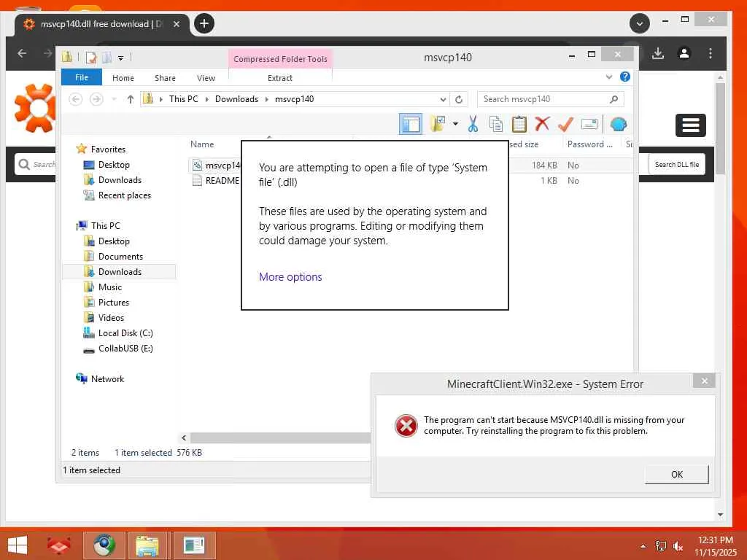Select CollabUSB (E:) drive
Screen dimensions: 747x560
tap(125, 349)
